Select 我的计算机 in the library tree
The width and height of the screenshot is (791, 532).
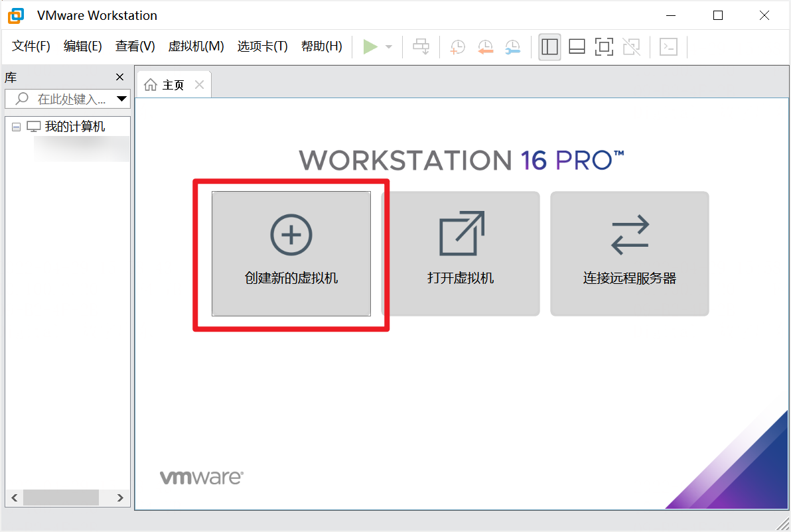click(75, 127)
